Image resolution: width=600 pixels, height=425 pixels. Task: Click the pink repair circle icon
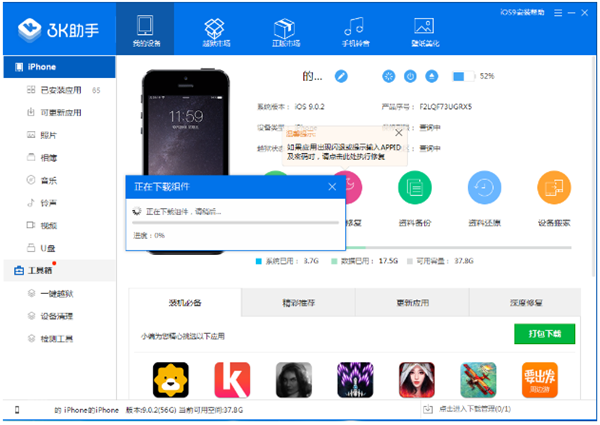(x=352, y=187)
